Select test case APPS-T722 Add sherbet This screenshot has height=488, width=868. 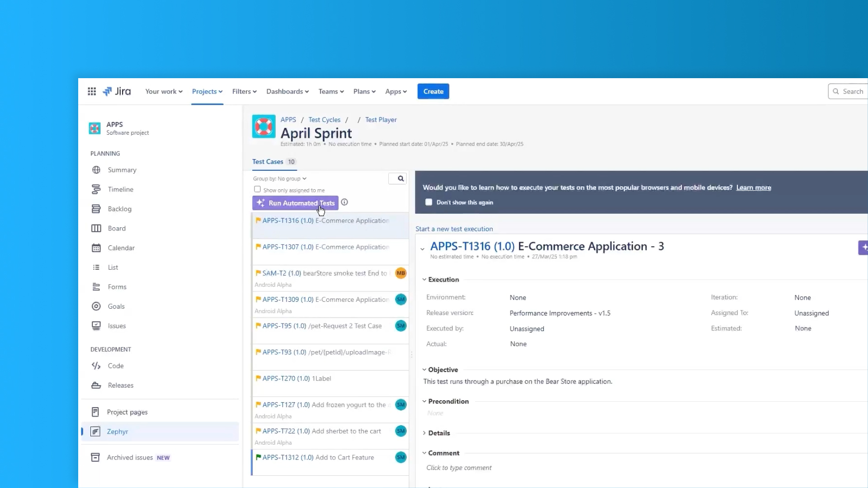(x=330, y=436)
